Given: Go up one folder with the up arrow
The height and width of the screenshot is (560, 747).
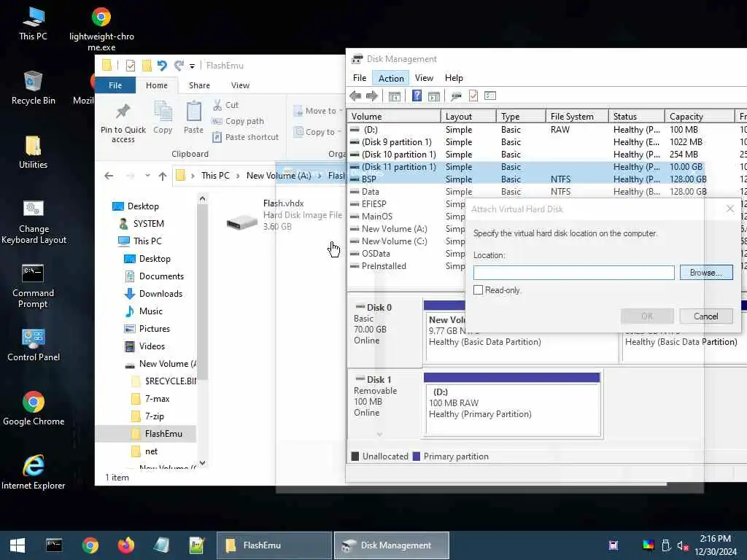Looking at the screenshot, I should point(163,176).
